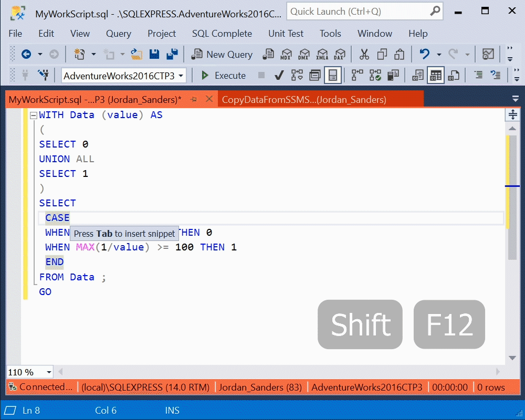Open the New Project icon
This screenshot has height=420, width=525.
80,54
